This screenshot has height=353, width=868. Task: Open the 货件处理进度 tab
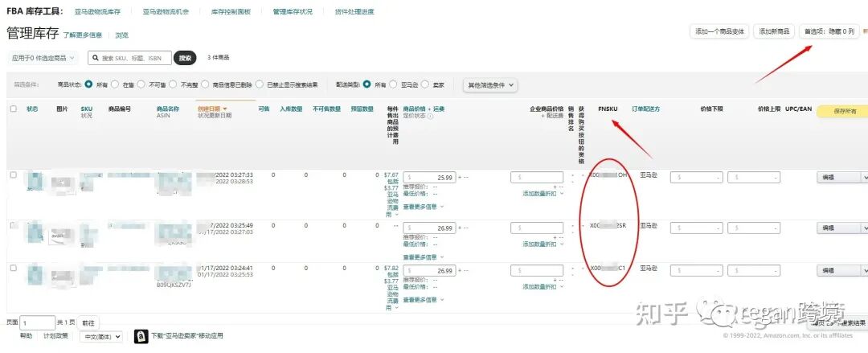(354, 11)
